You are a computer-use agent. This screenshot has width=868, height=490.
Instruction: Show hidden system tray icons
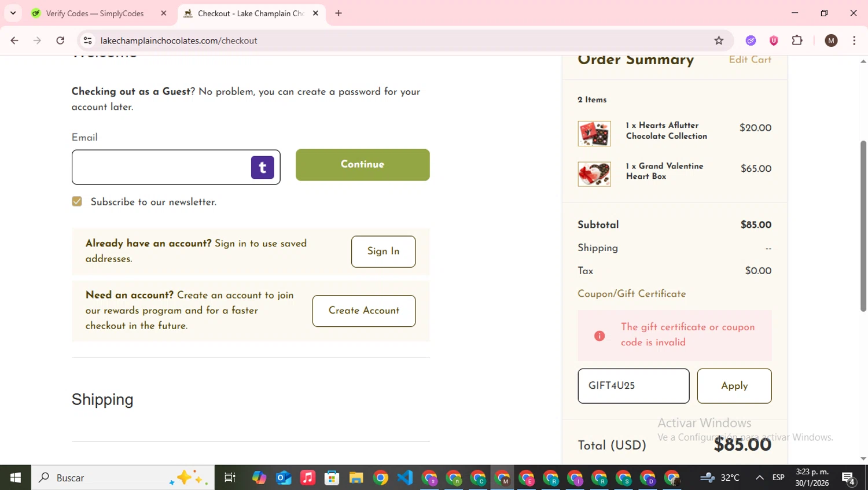pyautogui.click(x=759, y=478)
